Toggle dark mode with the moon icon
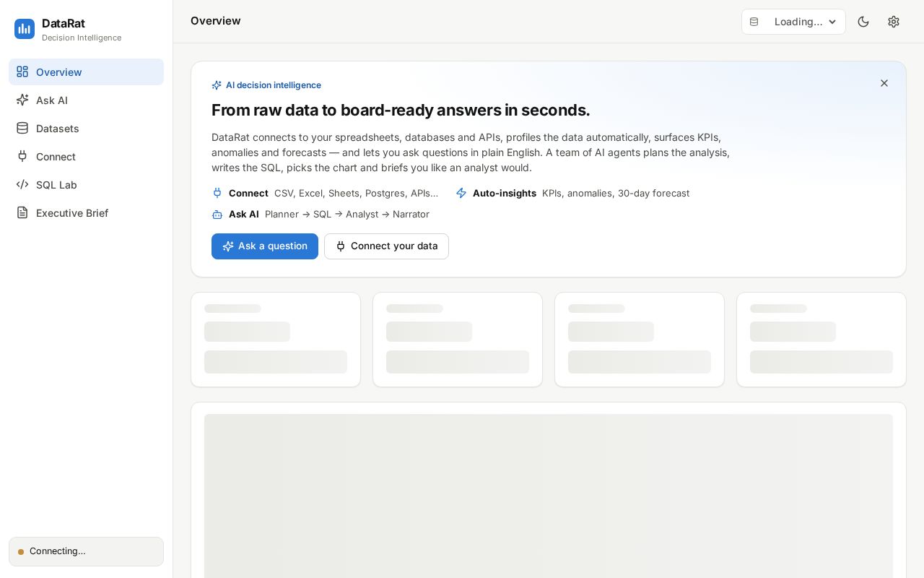This screenshot has height=578, width=924. coord(863,22)
